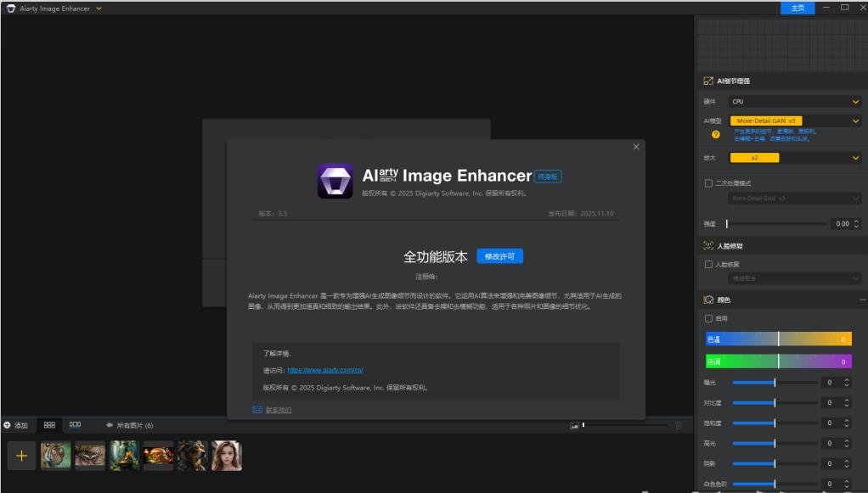868x493 pixels.
Task: Select the woman portrait thumbnail
Action: [x=227, y=456]
